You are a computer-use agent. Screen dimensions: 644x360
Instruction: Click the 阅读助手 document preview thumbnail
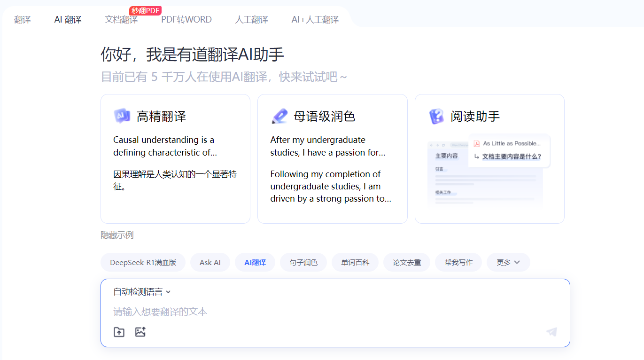[489, 171]
